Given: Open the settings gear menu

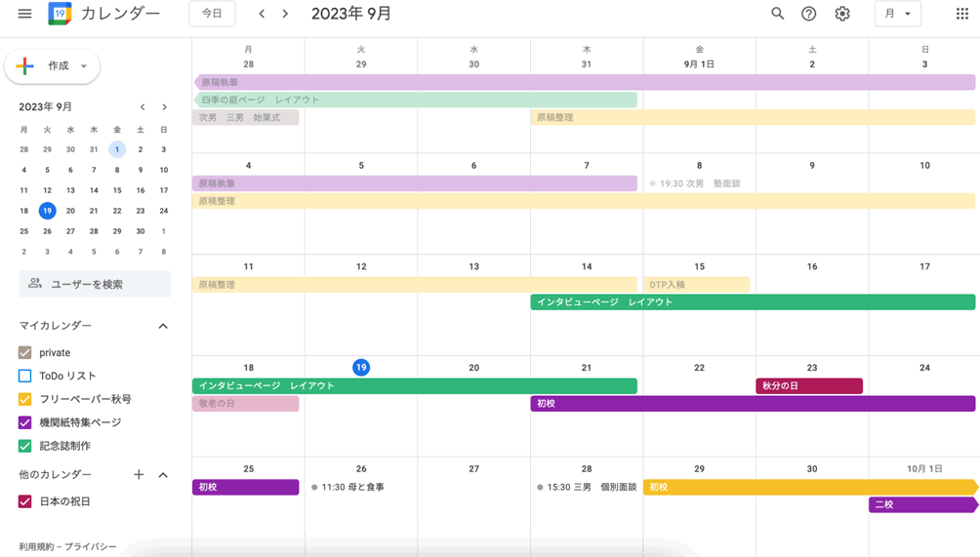Looking at the screenshot, I should [842, 14].
